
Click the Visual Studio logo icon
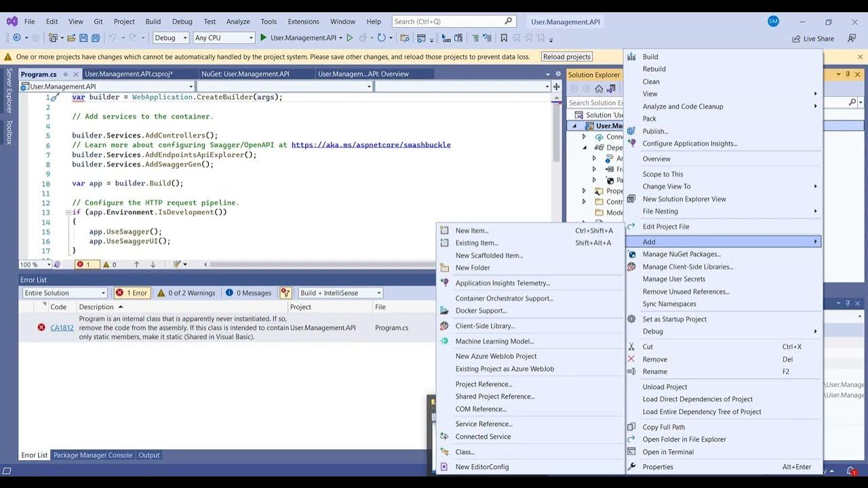12,22
